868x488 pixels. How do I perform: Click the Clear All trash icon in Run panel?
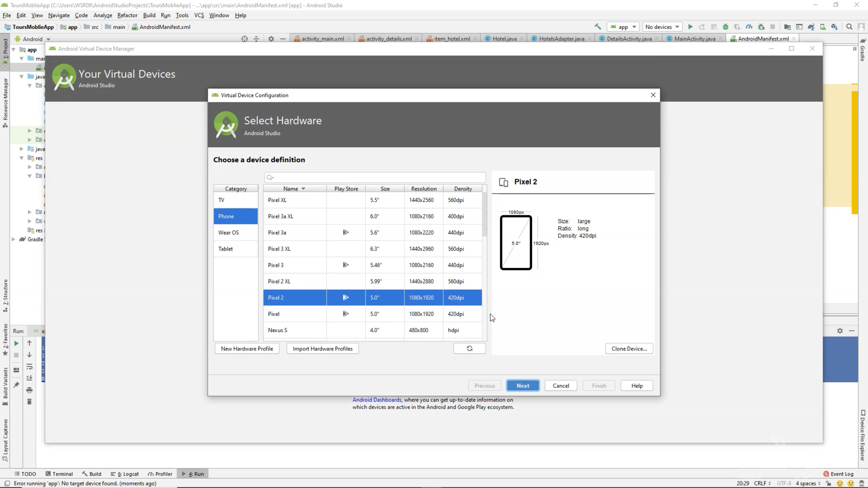point(29,402)
